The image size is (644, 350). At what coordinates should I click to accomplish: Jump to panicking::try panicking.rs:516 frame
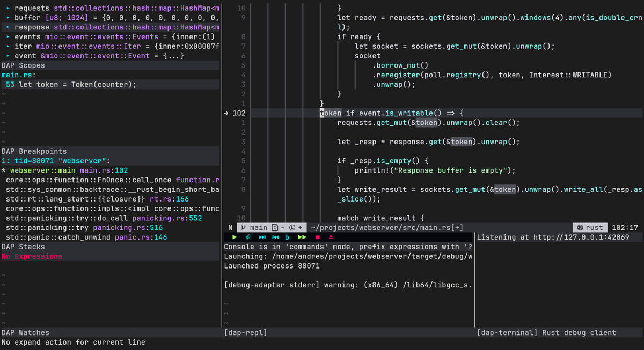coord(84,228)
